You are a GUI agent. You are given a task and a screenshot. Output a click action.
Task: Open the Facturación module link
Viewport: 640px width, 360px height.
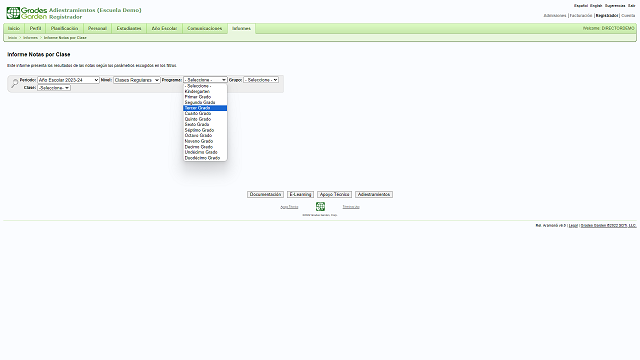[x=581, y=16]
